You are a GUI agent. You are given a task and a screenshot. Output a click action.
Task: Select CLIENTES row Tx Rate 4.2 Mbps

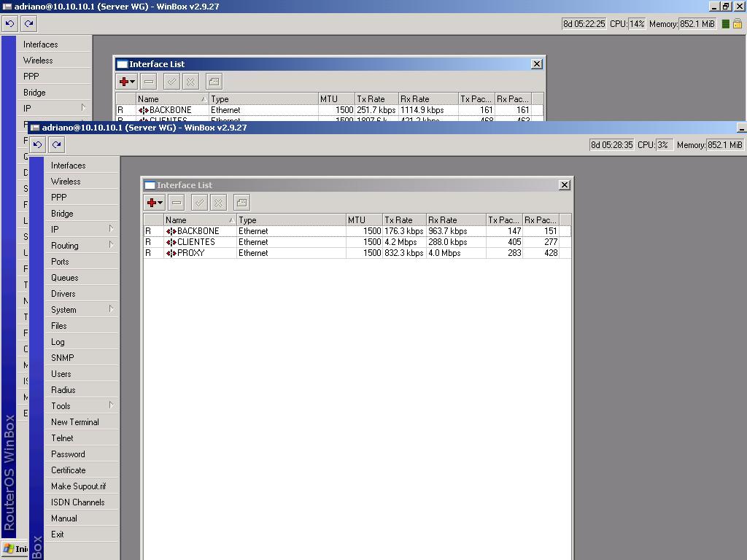pos(404,242)
